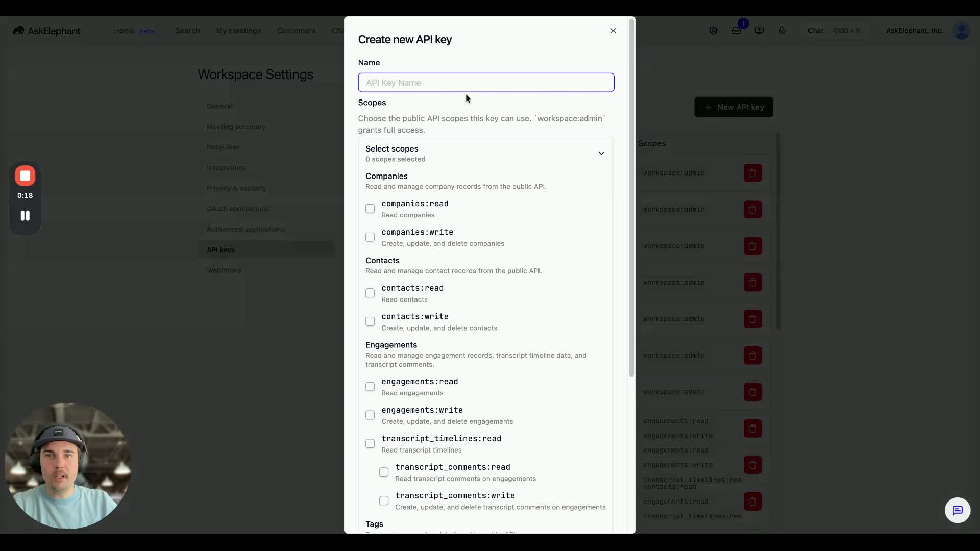Open Privacy & security settings
Image resolution: width=980 pixels, height=551 pixels.
236,188
